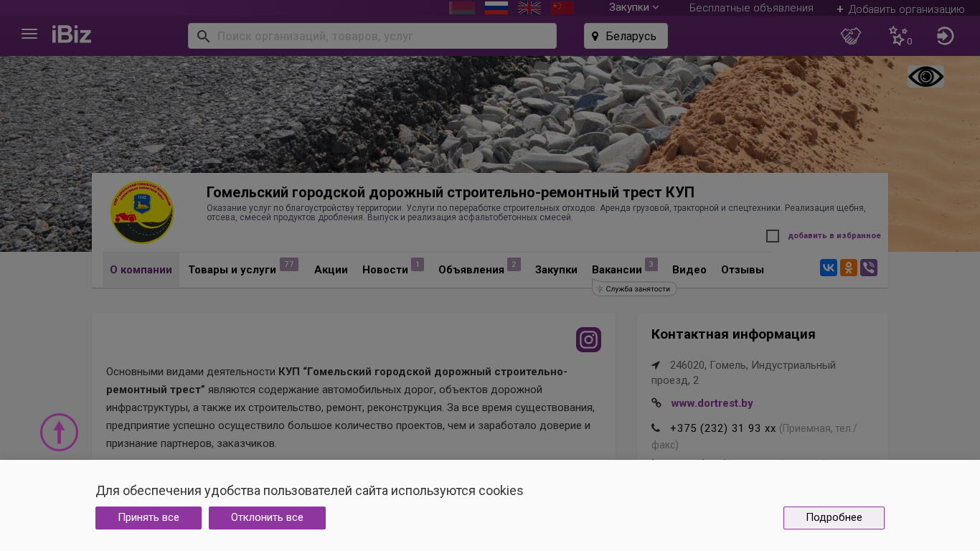Screen dimensions: 980x551
Task: Toggle the accessibility eye view mode
Action: (x=925, y=77)
